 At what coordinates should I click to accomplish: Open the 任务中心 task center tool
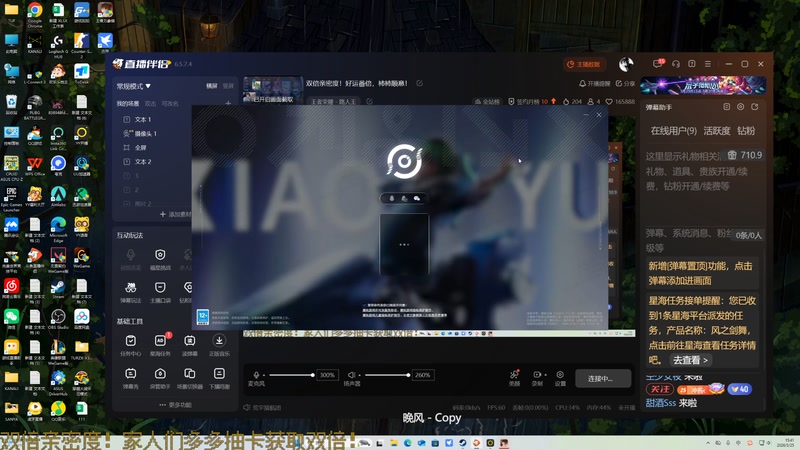[131, 345]
